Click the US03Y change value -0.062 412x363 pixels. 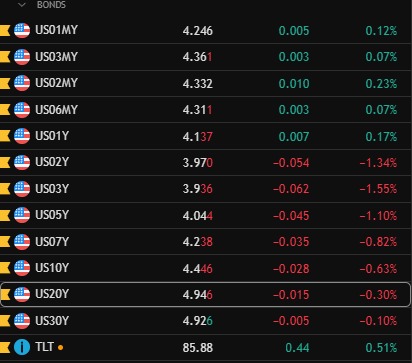coord(291,189)
